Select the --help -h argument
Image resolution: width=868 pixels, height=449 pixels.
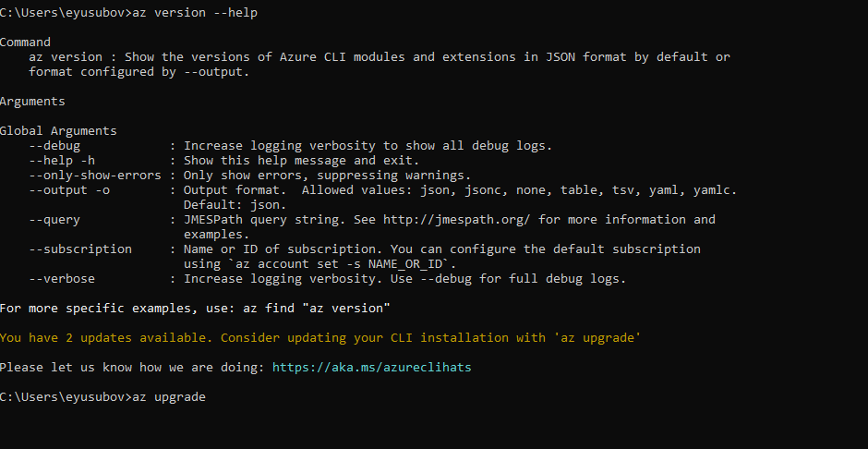pyautogui.click(x=62, y=161)
